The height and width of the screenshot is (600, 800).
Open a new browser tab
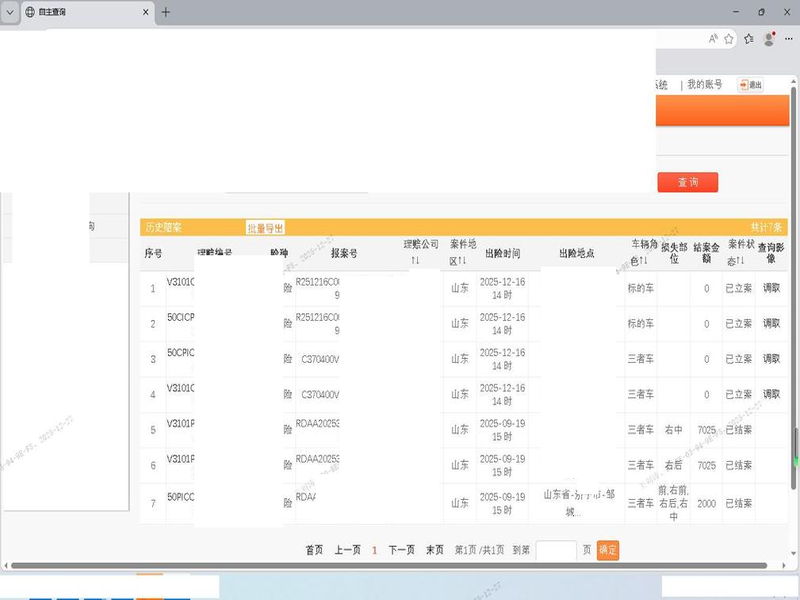(x=166, y=12)
